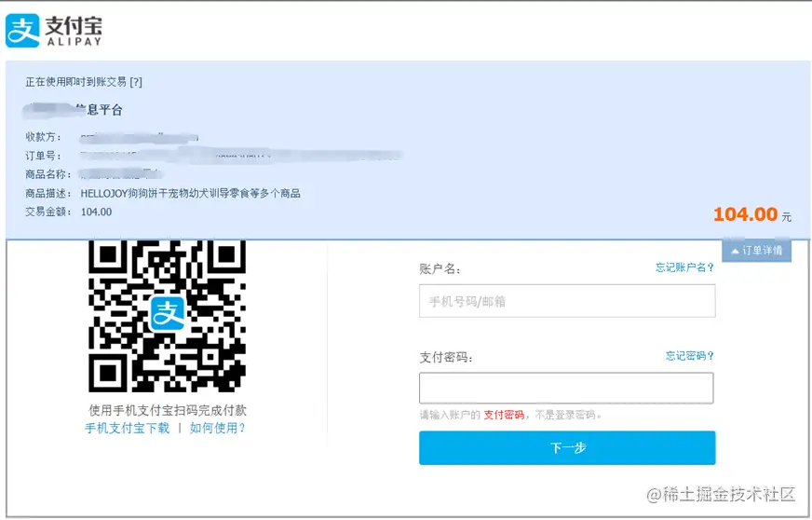Click the 支付密码: field label

pyautogui.click(x=446, y=357)
